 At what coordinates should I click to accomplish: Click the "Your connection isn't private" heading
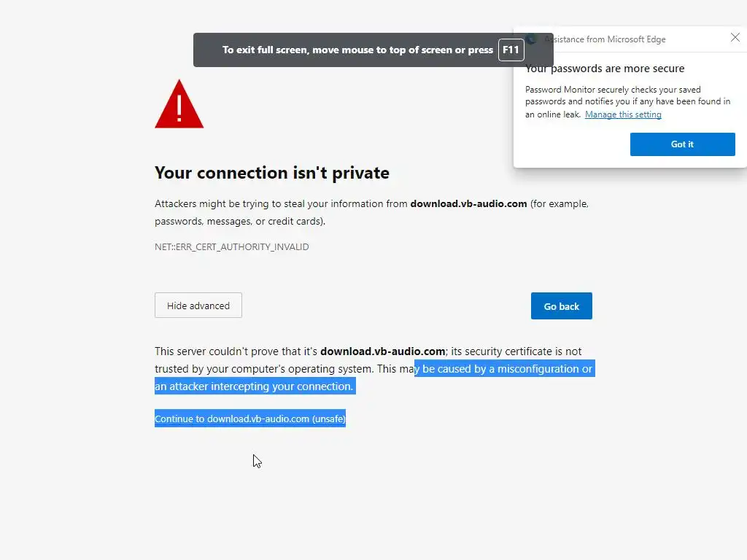pyautogui.click(x=271, y=173)
